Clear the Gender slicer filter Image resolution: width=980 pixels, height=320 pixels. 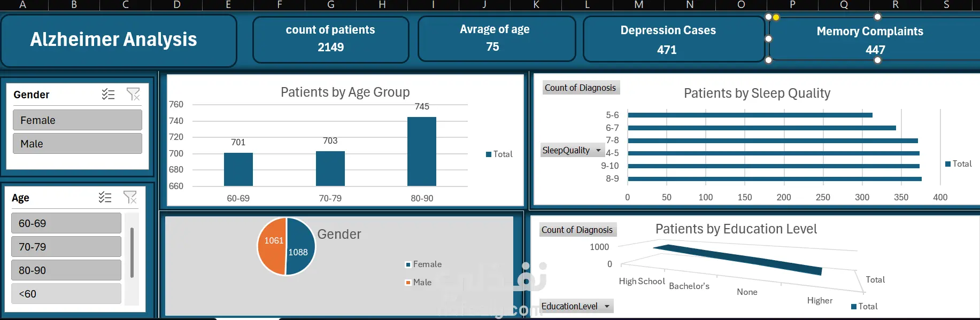(x=133, y=95)
